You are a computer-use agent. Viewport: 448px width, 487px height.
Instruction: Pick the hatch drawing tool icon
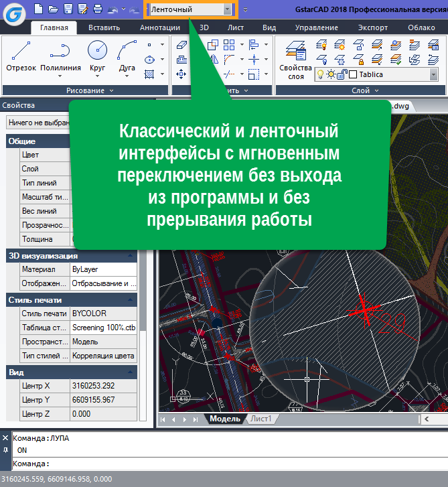point(149,74)
